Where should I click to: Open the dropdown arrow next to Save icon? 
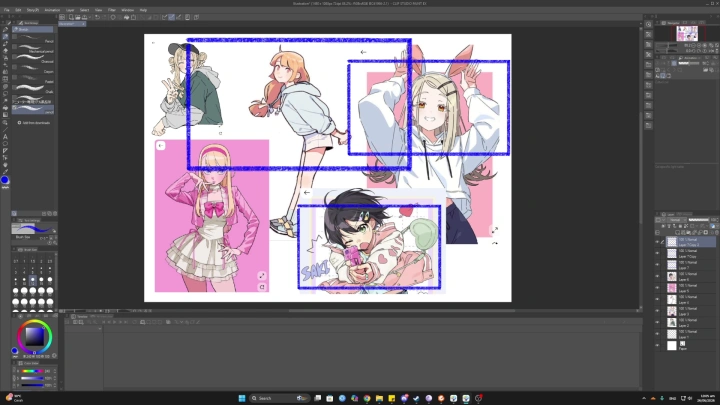point(89,17)
